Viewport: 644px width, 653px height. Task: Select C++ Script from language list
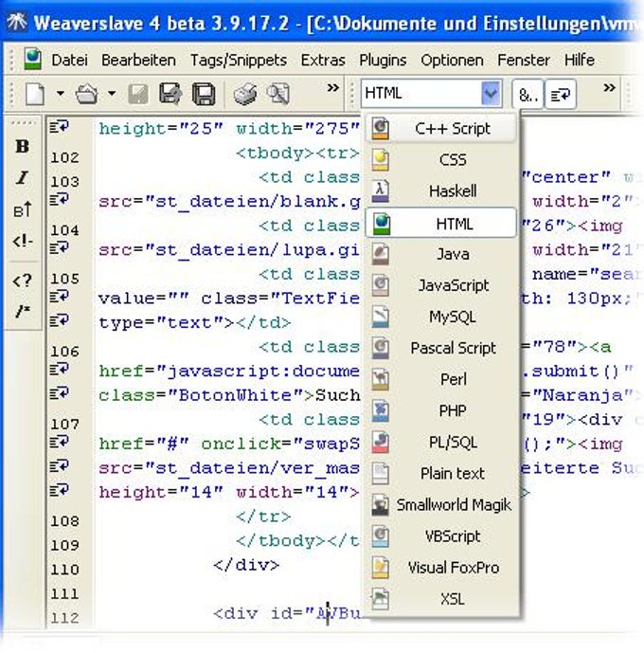[x=441, y=129]
